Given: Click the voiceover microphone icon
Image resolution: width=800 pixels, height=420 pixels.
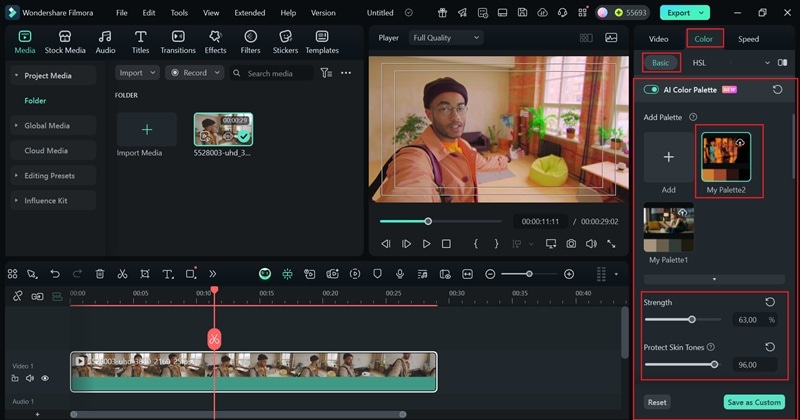Looking at the screenshot, I should click(x=399, y=274).
